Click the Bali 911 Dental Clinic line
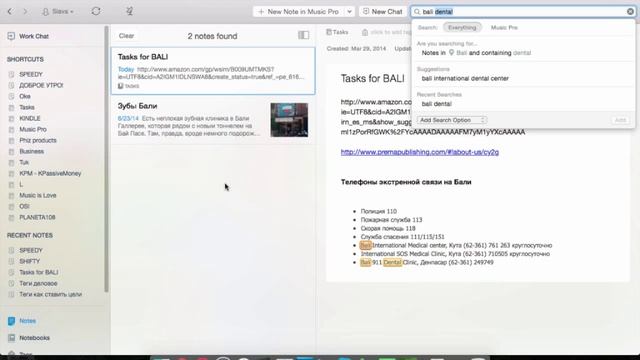Screen dimensions: 640x360 coord(427,262)
